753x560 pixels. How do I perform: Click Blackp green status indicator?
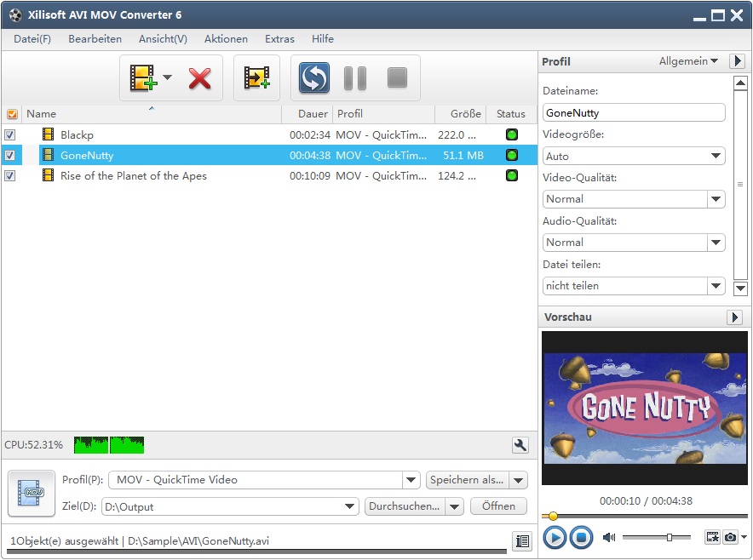[x=512, y=134]
